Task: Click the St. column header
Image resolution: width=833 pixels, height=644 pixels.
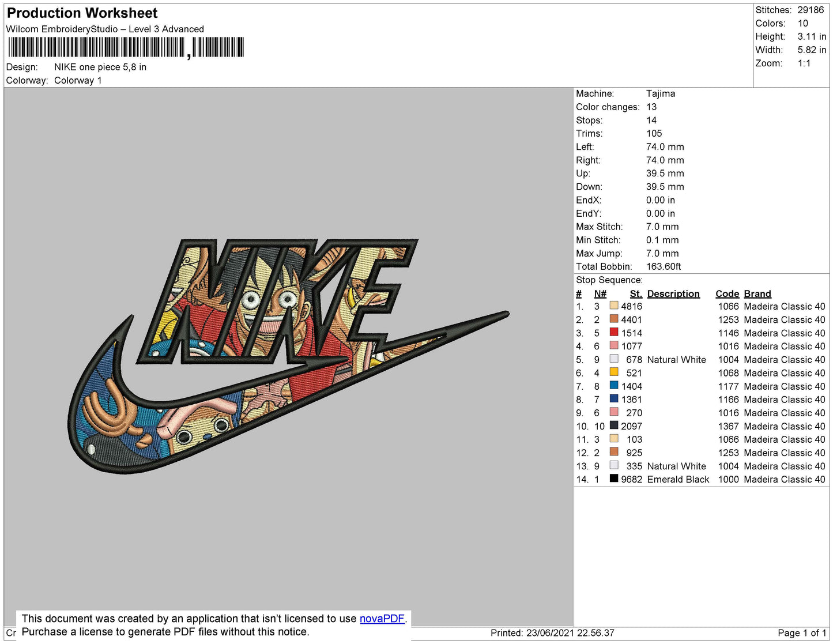Action: (635, 293)
